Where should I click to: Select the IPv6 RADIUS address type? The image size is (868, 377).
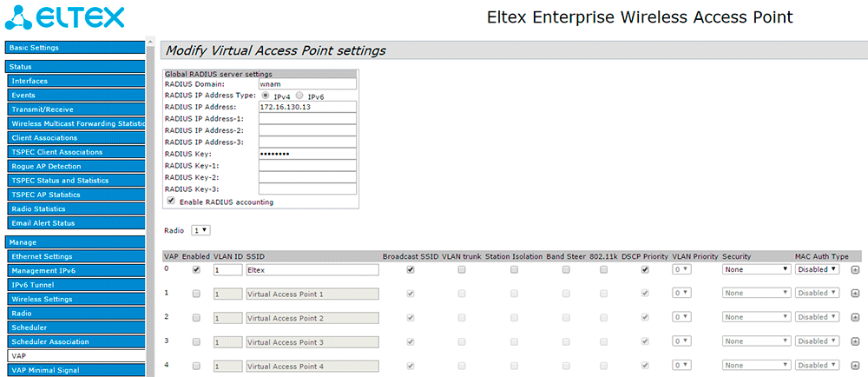(x=300, y=96)
